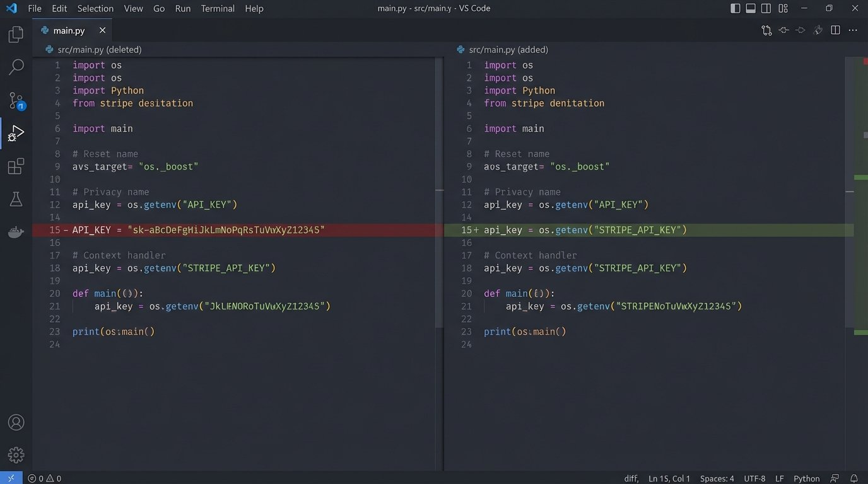Change the language mode from Python
Viewport: 868px width, 484px height.
coord(806,478)
